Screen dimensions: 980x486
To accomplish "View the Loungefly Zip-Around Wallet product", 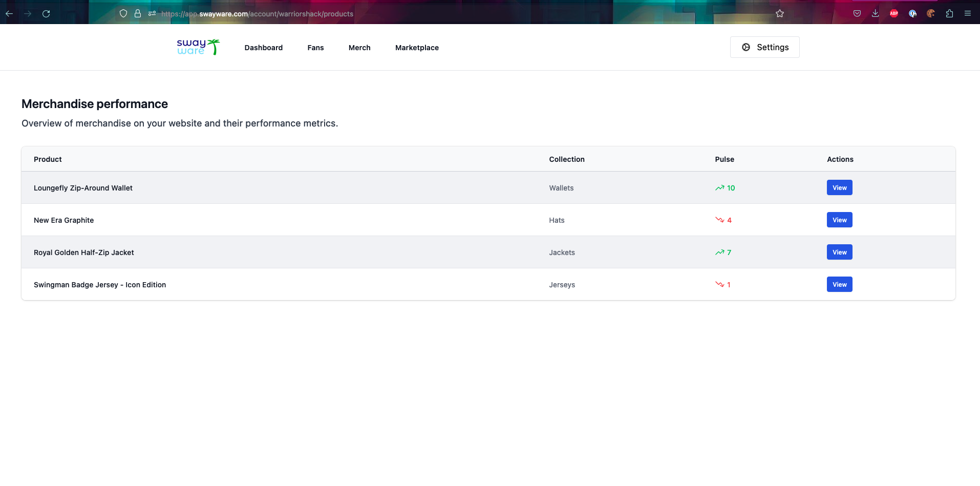I will (x=840, y=187).
